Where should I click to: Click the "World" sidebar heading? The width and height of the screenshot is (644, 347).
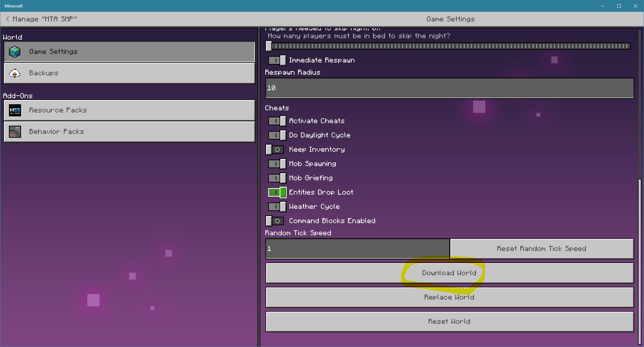12,37
